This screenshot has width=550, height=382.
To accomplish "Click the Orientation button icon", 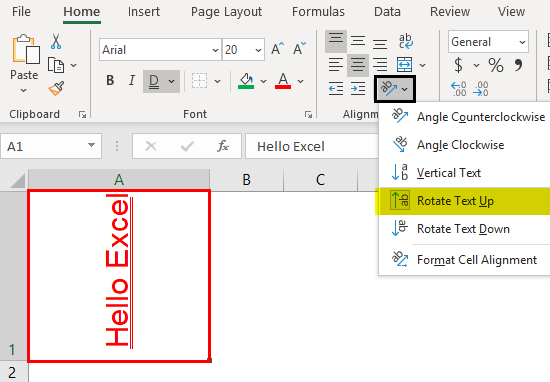I will 388,88.
